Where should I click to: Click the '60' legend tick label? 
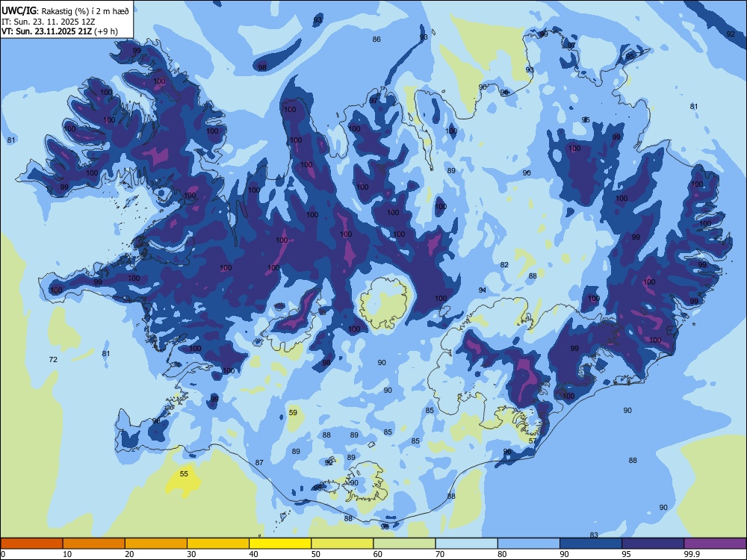click(x=378, y=554)
